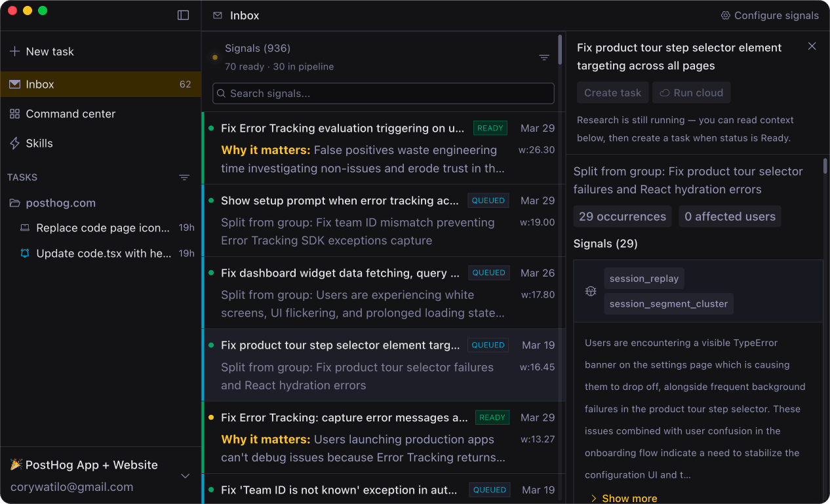Click the bug icon beside session_replay tags
Screen dimensions: 830x504
591,291
